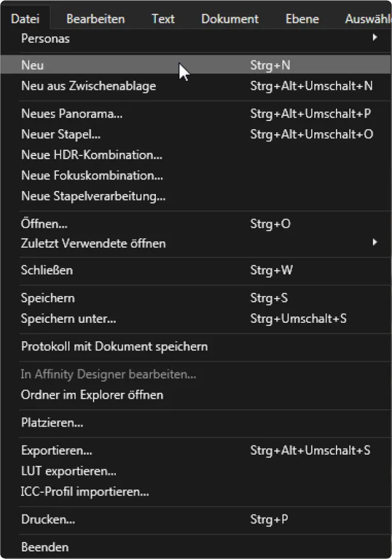Image resolution: width=392 pixels, height=559 pixels.
Task: Choose Speichern unter option
Action: [x=69, y=319]
